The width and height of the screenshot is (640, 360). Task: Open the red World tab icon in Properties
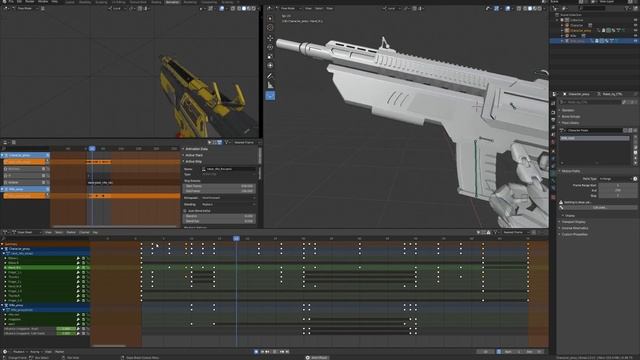tap(553, 142)
